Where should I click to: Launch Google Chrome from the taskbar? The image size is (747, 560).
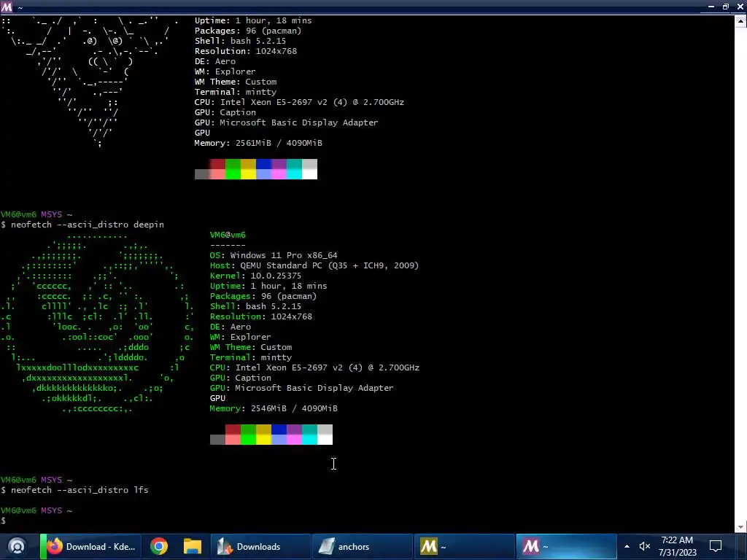159,547
